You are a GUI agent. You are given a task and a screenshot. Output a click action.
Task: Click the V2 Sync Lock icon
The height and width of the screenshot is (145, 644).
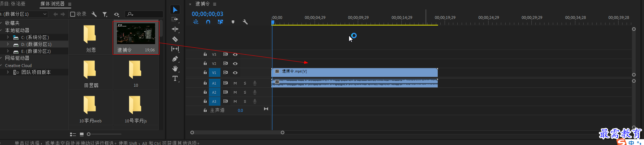226,63
